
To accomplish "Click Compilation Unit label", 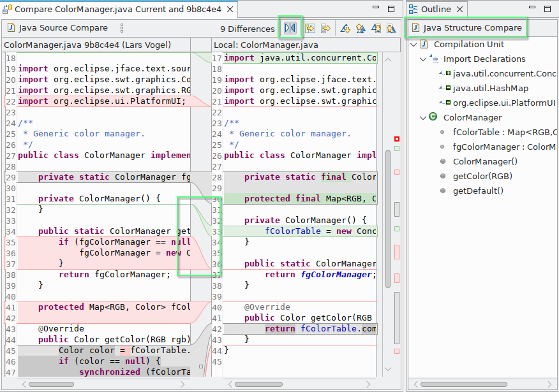I will pos(469,44).
